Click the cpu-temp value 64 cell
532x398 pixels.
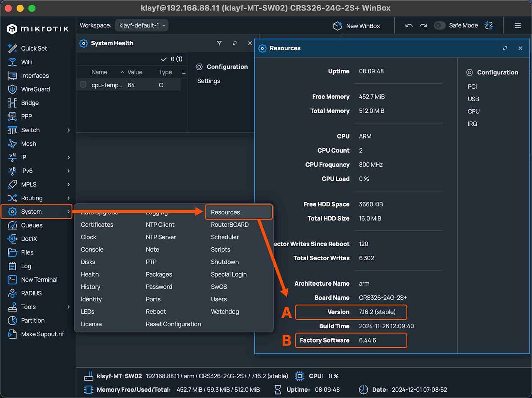[x=131, y=85]
